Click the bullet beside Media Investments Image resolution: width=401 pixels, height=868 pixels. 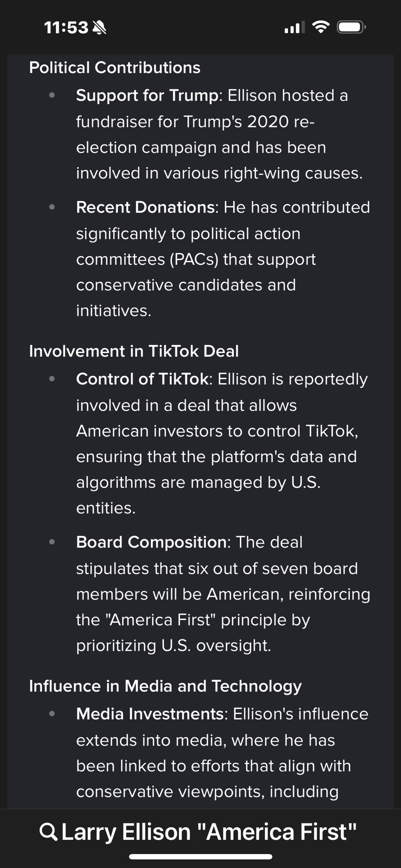point(52,713)
